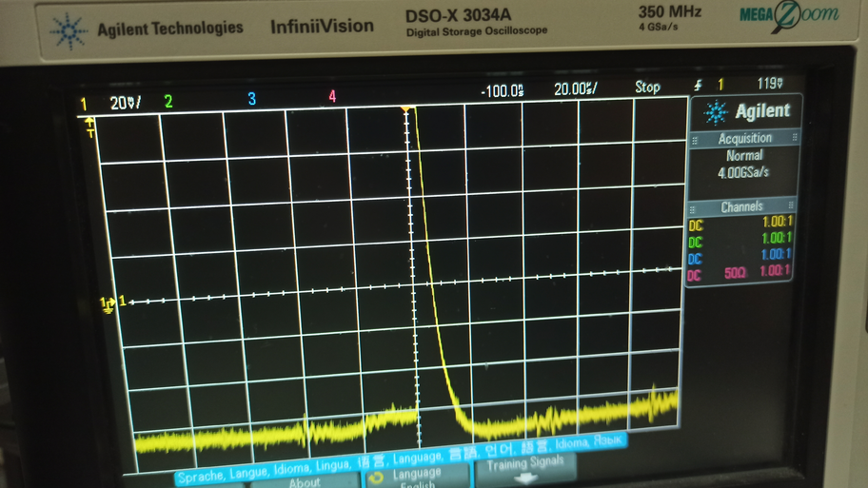
Task: Select channel 3 blue label
Action: point(252,99)
